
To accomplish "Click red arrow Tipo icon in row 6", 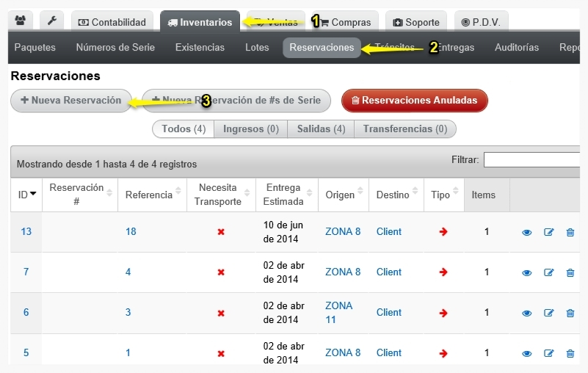I will [x=443, y=313].
